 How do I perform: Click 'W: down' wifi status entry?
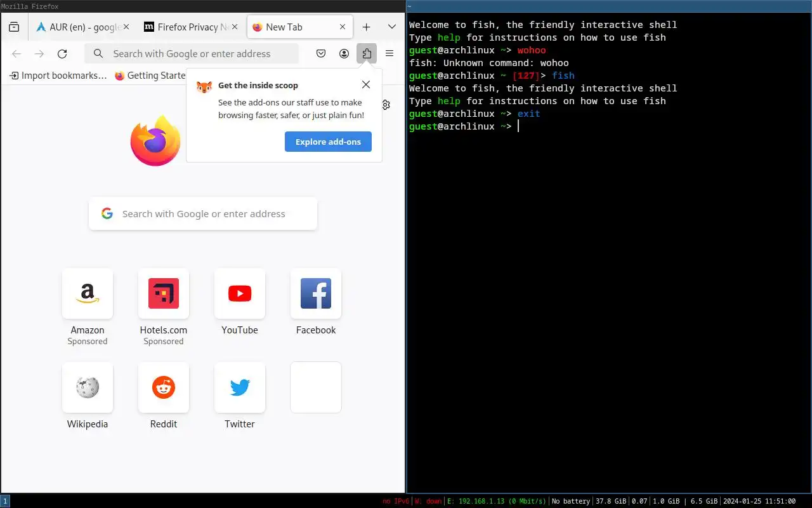[428, 502]
